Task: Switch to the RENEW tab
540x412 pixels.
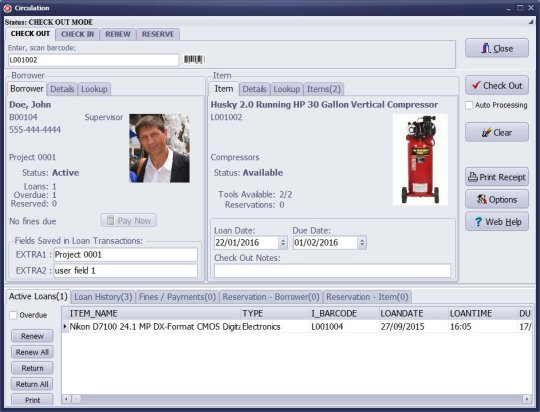Action: click(118, 34)
